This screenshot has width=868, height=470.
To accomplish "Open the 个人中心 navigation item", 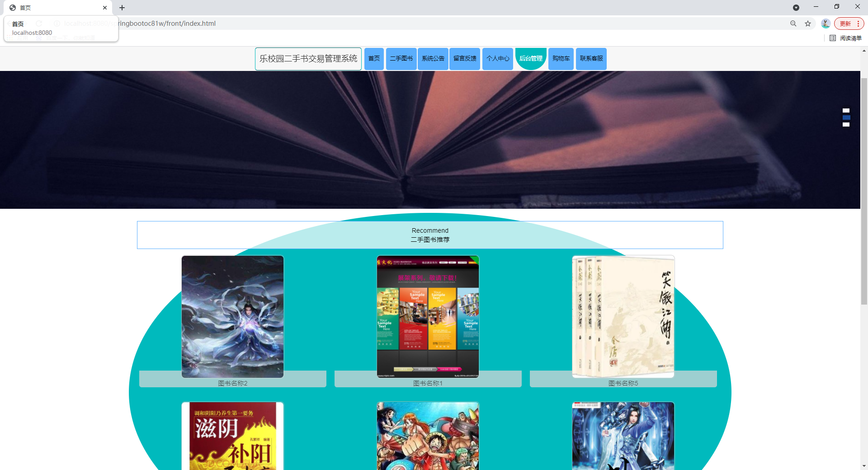I will (498, 59).
